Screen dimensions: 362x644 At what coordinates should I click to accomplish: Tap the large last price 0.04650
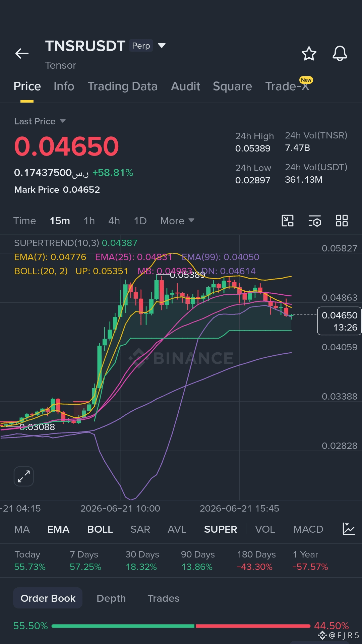[x=66, y=147]
